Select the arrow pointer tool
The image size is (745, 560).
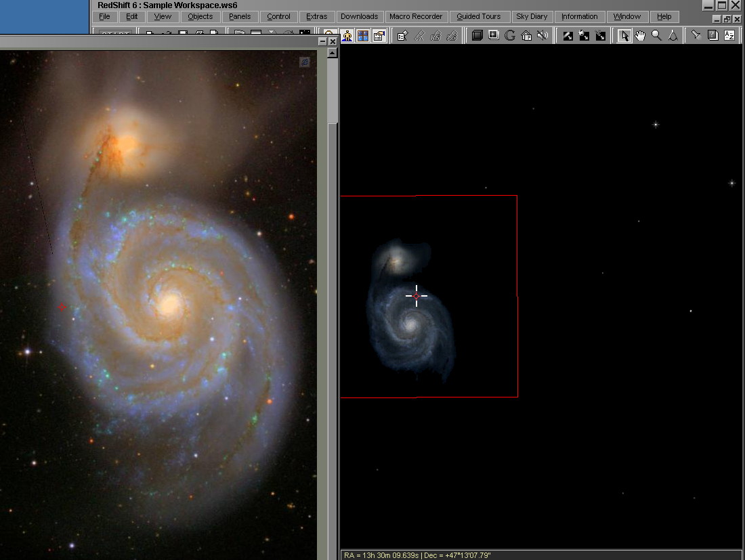624,36
